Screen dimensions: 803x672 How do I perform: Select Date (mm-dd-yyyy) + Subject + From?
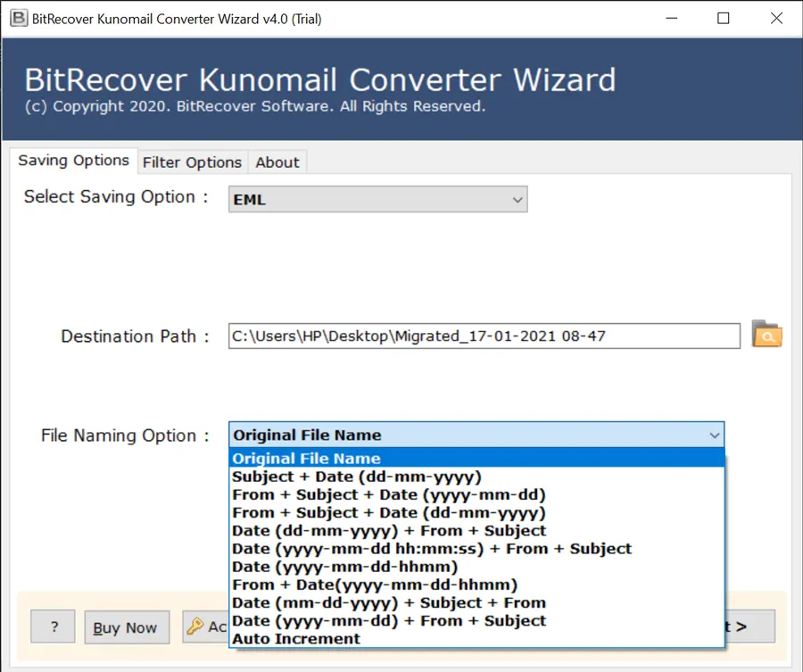476,603
